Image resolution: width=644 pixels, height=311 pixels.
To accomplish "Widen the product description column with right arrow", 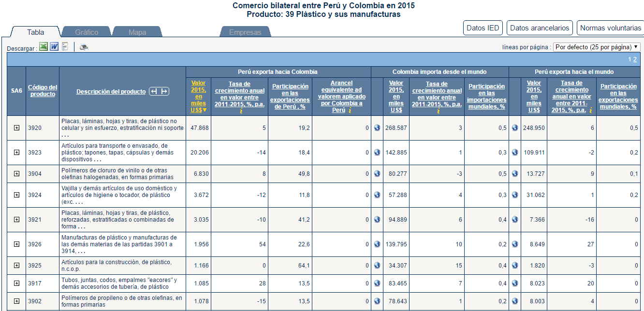I will pos(164,91).
